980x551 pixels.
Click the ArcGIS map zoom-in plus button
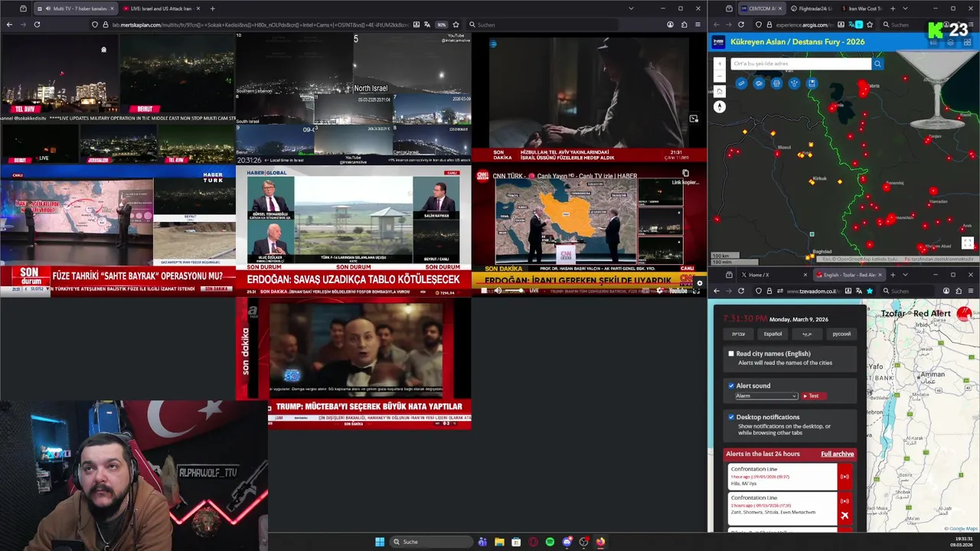click(x=719, y=64)
